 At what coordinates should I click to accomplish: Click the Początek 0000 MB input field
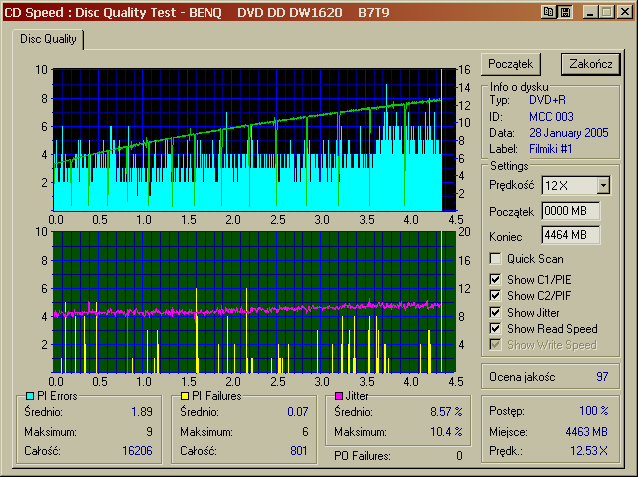point(570,211)
